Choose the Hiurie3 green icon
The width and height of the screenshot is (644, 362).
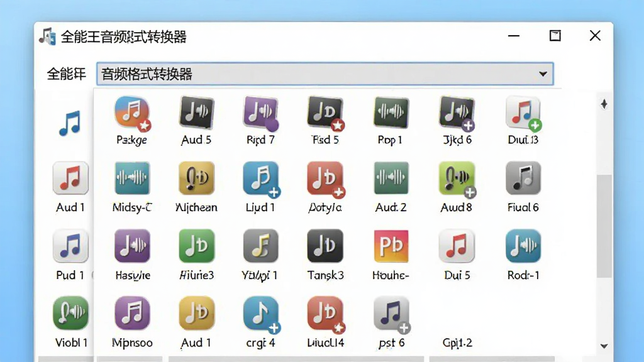[197, 246]
